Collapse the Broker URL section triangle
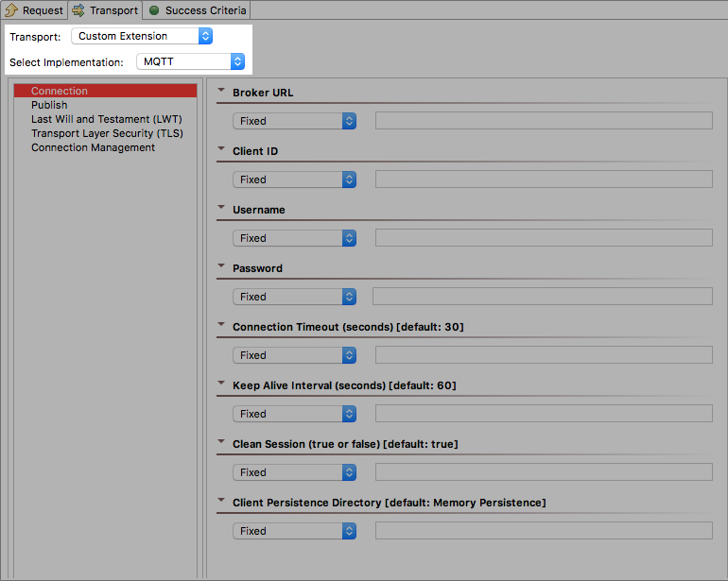 point(221,90)
